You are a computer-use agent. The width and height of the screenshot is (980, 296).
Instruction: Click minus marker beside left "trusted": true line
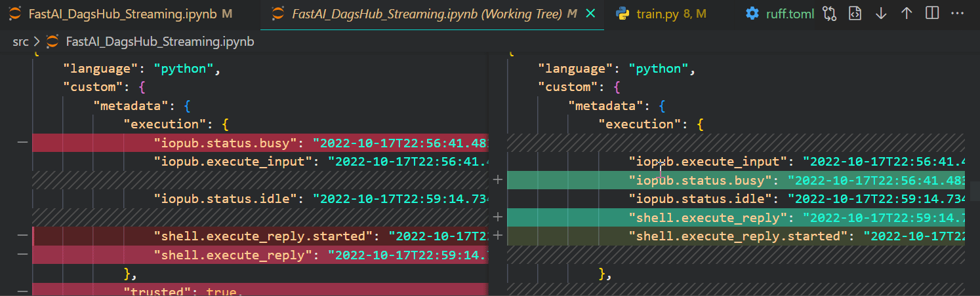[x=22, y=291]
